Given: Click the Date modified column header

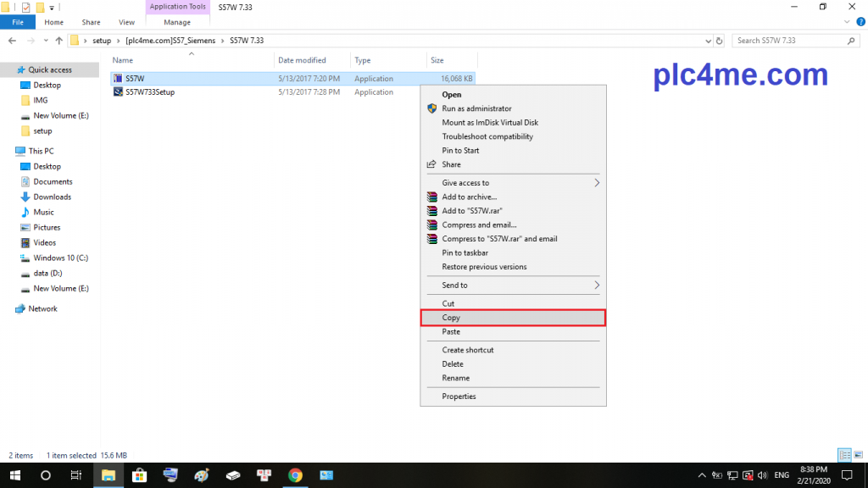Looking at the screenshot, I should coord(302,60).
